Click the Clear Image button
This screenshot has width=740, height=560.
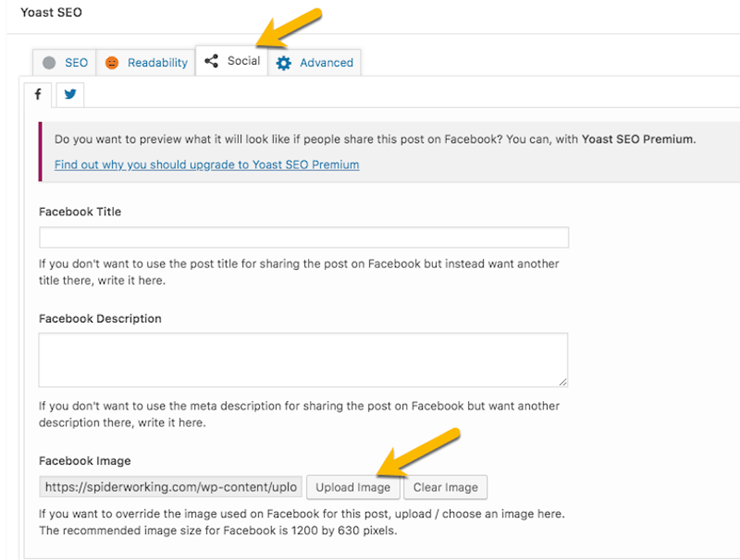[x=446, y=487]
